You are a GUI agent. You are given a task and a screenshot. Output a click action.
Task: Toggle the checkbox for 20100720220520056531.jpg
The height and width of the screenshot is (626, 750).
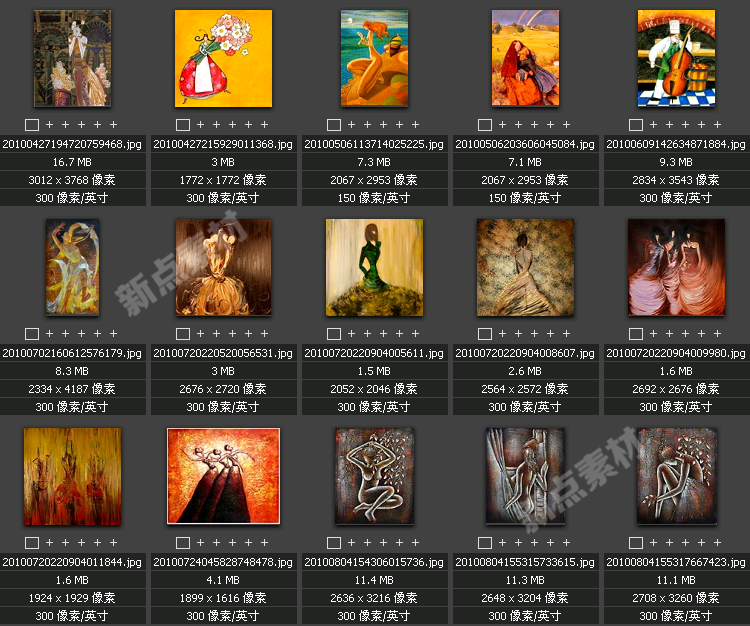pyautogui.click(x=183, y=334)
